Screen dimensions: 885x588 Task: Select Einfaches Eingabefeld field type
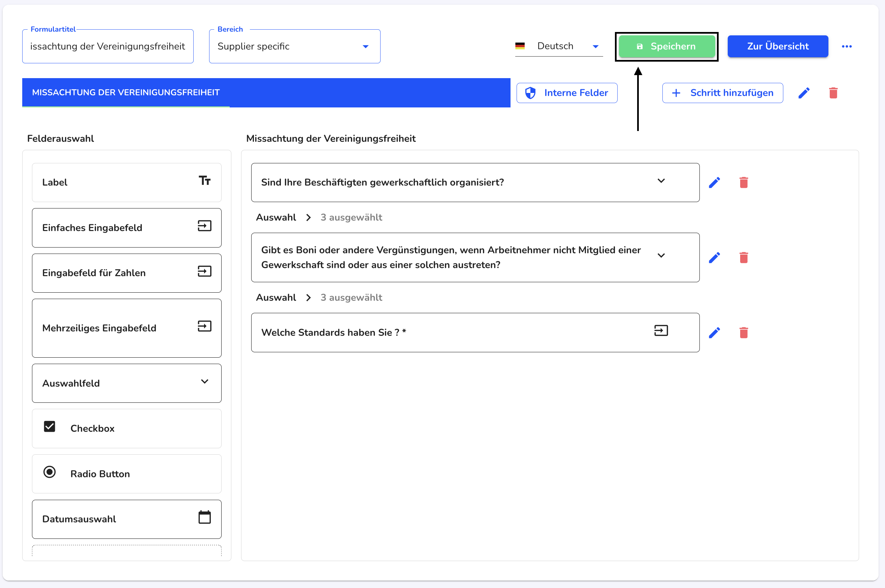point(127,228)
